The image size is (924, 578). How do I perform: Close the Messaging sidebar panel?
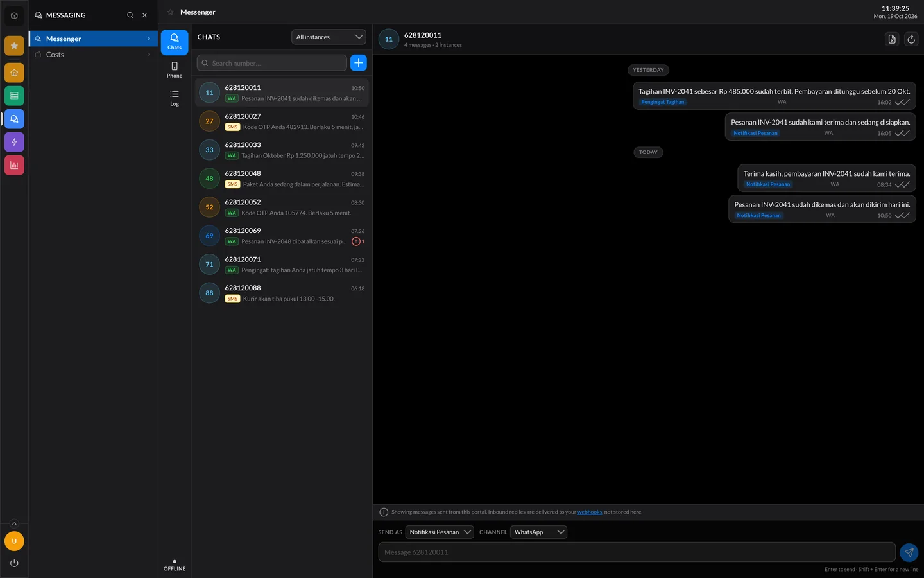pyautogui.click(x=144, y=15)
